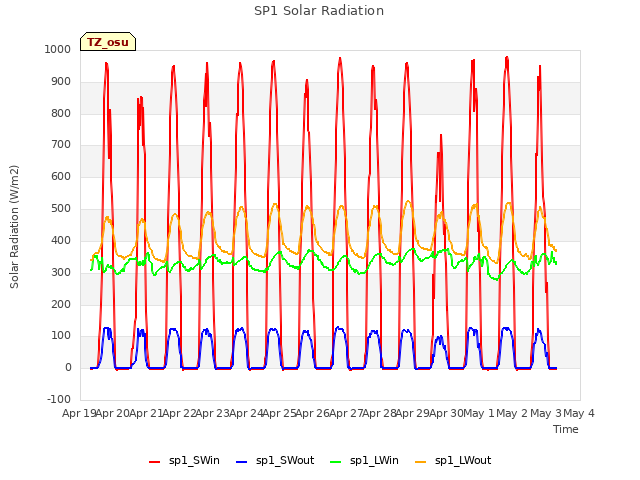This screenshot has width=640, height=480.
Task: Click the 100 y-axis tick label
Action: point(61,336)
